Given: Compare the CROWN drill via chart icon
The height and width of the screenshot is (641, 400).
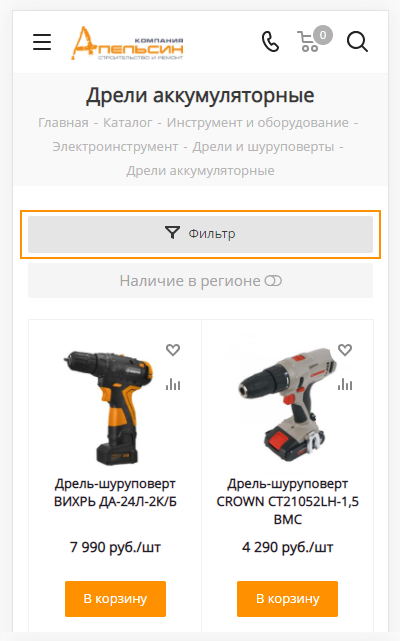Looking at the screenshot, I should tap(345, 384).
